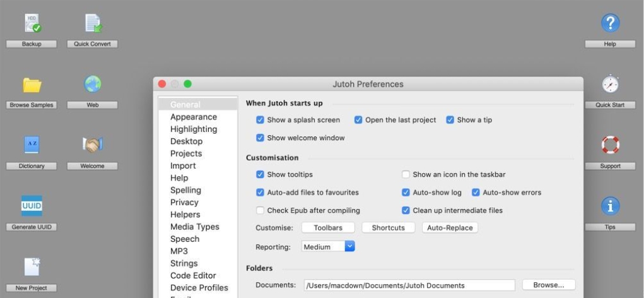Select Device Profiles preferences page

click(x=197, y=288)
